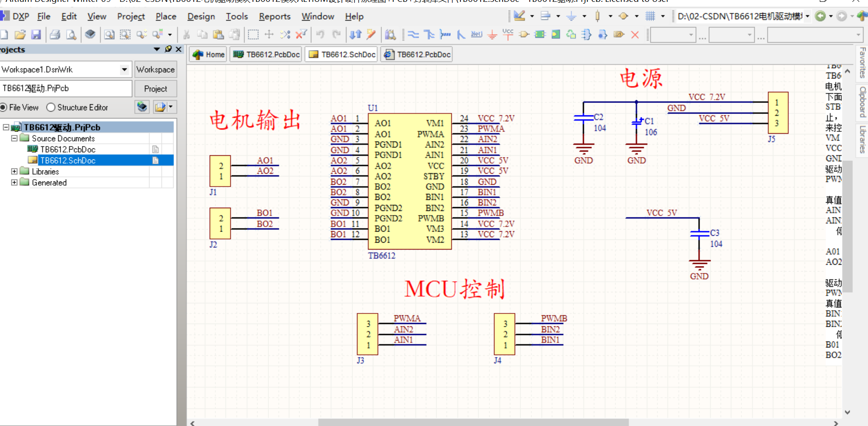Place a No ERC red cross marker
Screen dimensions: 868x426
tap(635, 34)
